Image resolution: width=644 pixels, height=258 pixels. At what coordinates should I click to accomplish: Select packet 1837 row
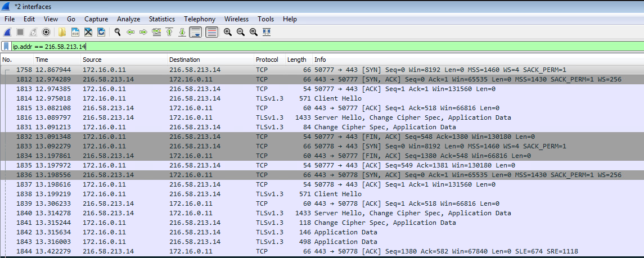tap(322, 184)
